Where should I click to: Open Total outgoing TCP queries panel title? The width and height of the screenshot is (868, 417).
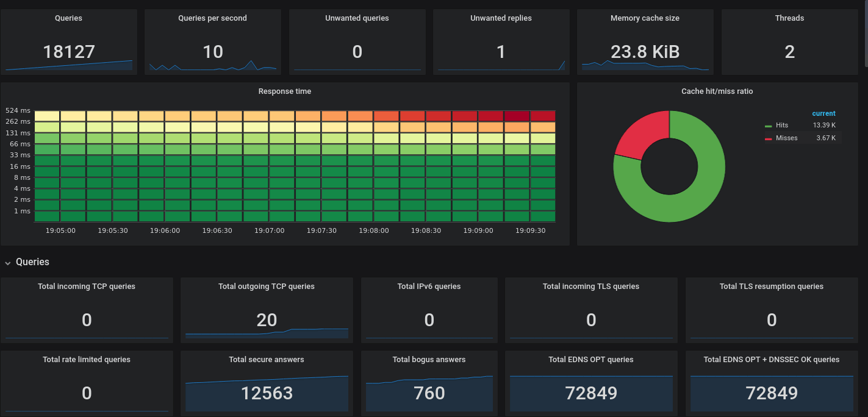coord(267,287)
